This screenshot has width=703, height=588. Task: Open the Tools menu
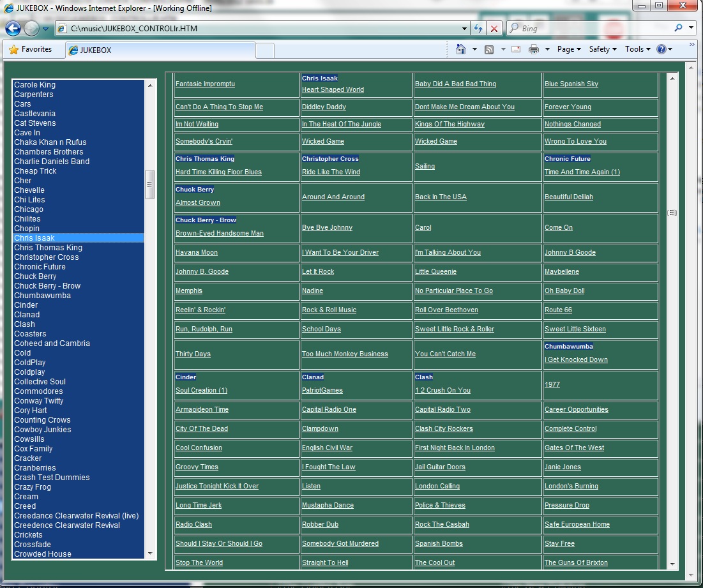(637, 49)
